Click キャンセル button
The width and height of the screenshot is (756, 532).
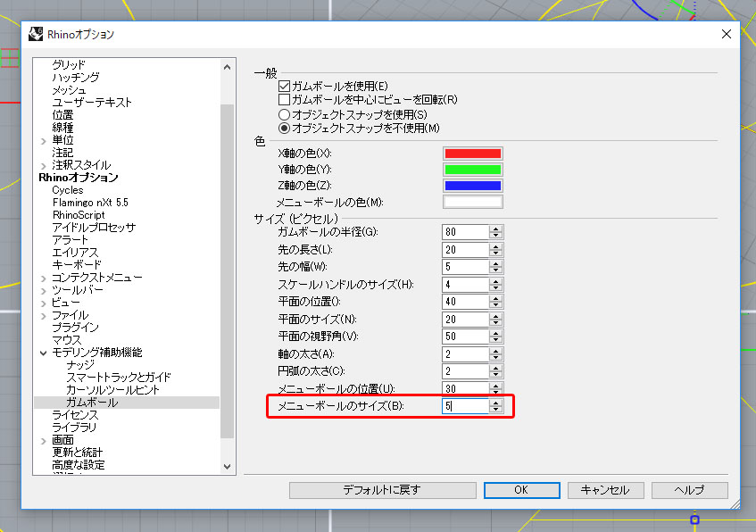coord(605,490)
